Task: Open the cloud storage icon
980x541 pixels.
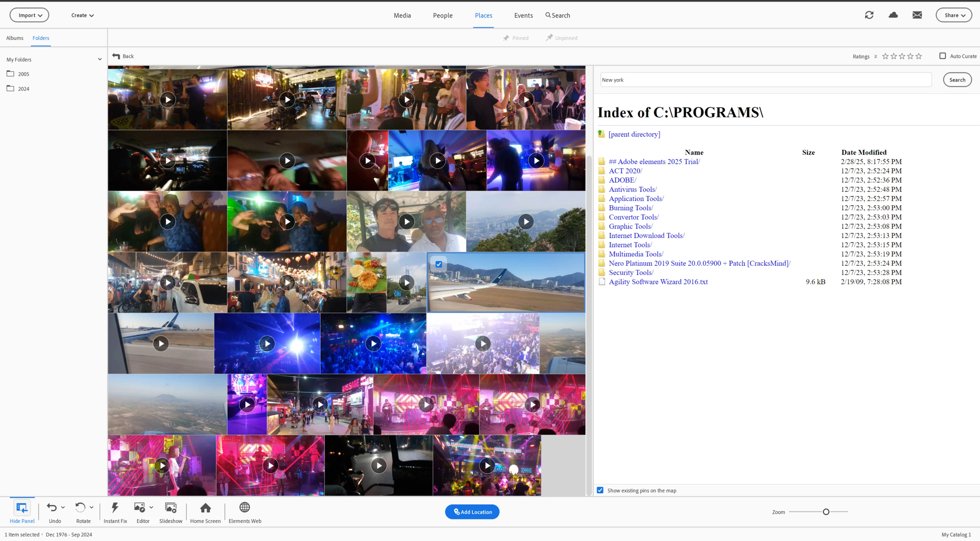Action: pos(893,15)
